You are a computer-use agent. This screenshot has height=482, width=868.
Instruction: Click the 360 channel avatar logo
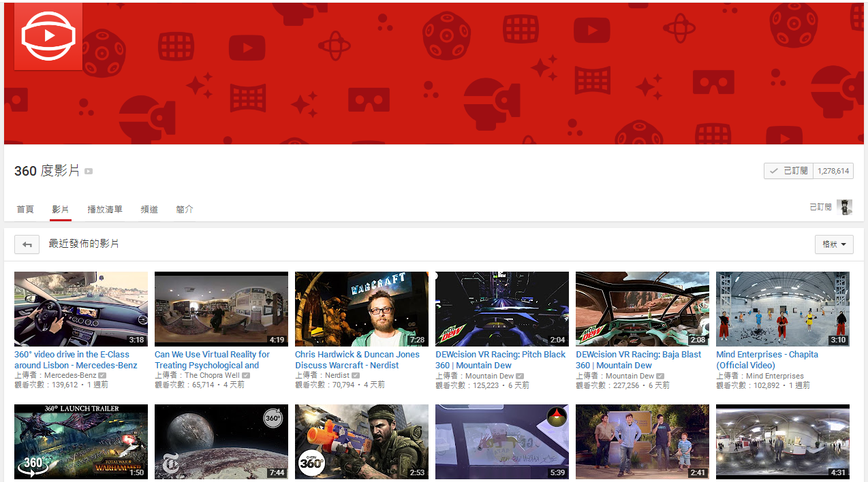48,35
